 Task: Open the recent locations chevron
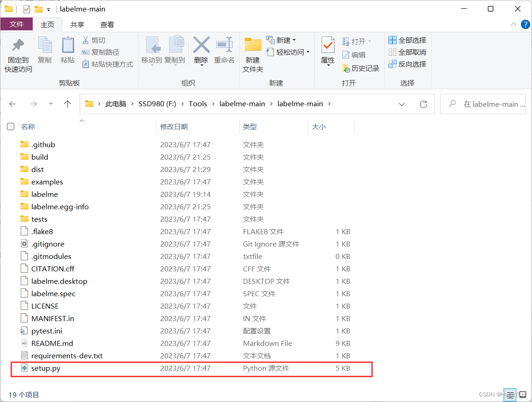[x=51, y=104]
